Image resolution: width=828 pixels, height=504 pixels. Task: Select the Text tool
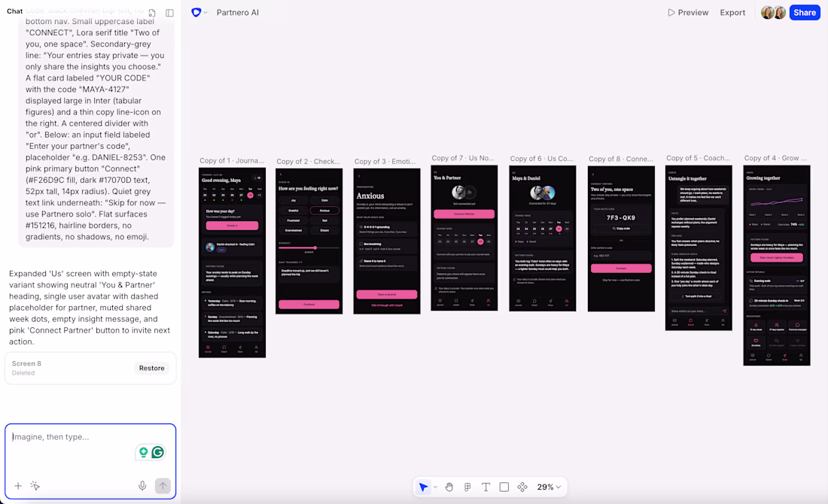(x=486, y=487)
